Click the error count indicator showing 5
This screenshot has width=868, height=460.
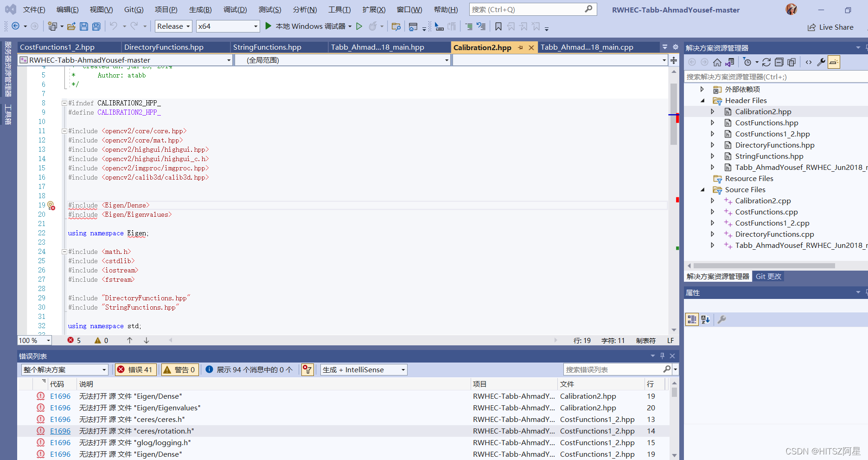74,340
